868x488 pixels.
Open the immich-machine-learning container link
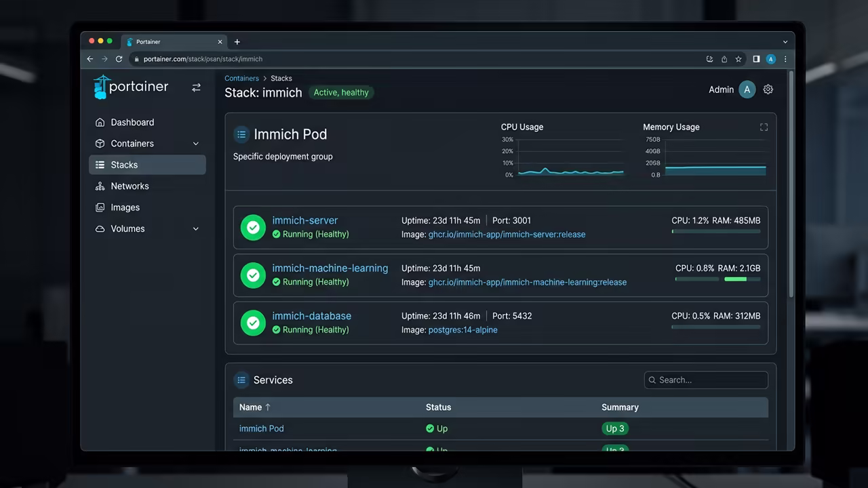tap(330, 268)
